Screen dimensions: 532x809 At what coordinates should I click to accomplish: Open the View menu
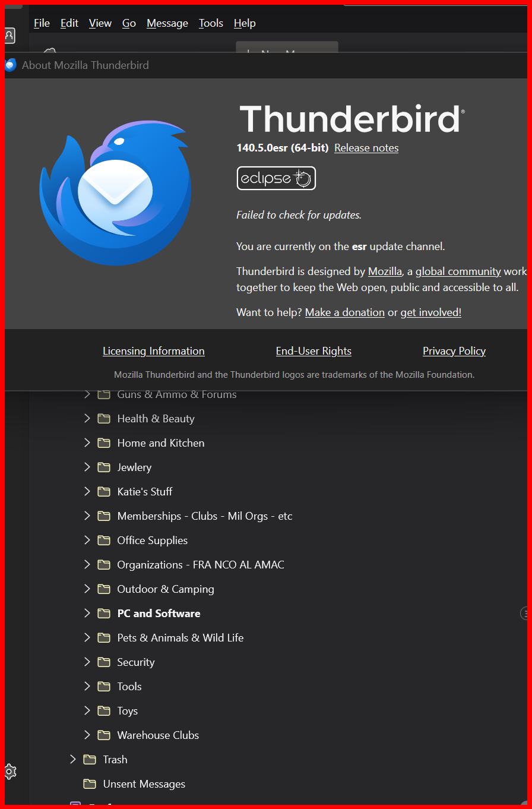[100, 23]
